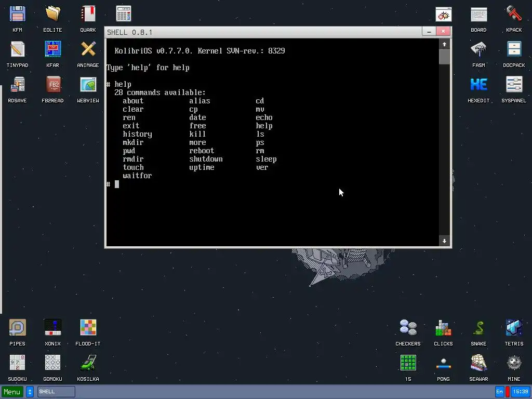
Task: Click the 'about' command text
Action: 133,101
